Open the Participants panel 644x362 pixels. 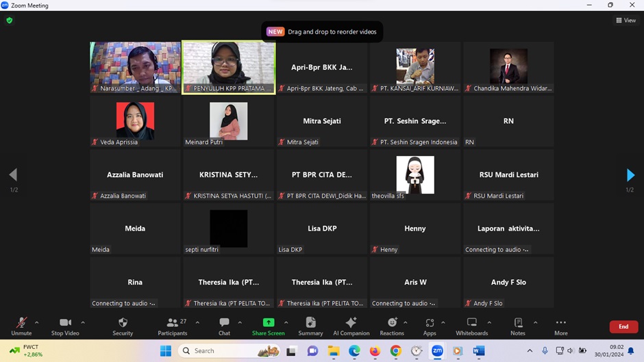pyautogui.click(x=173, y=326)
